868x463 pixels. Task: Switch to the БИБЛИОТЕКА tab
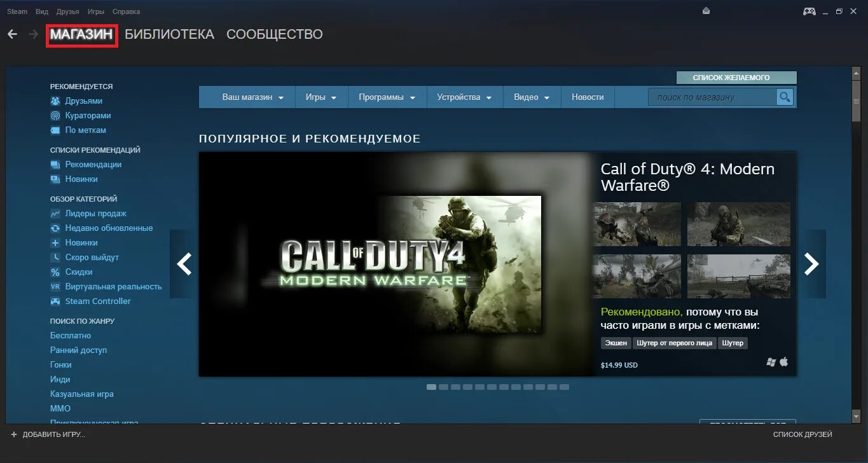click(x=169, y=34)
